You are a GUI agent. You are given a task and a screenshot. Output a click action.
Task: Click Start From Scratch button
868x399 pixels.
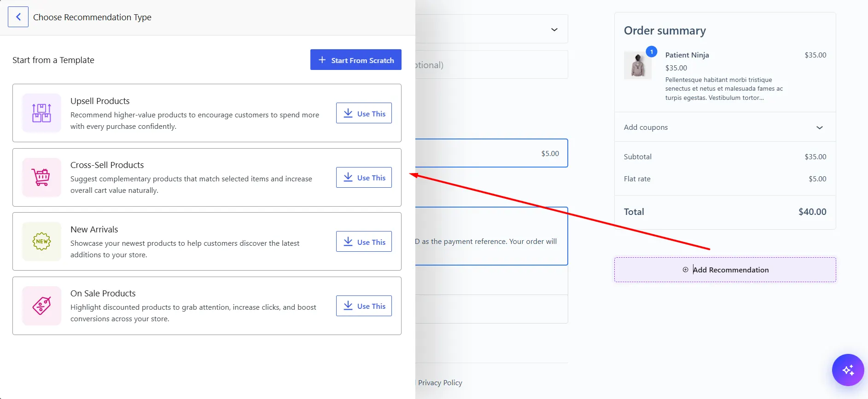coord(355,60)
